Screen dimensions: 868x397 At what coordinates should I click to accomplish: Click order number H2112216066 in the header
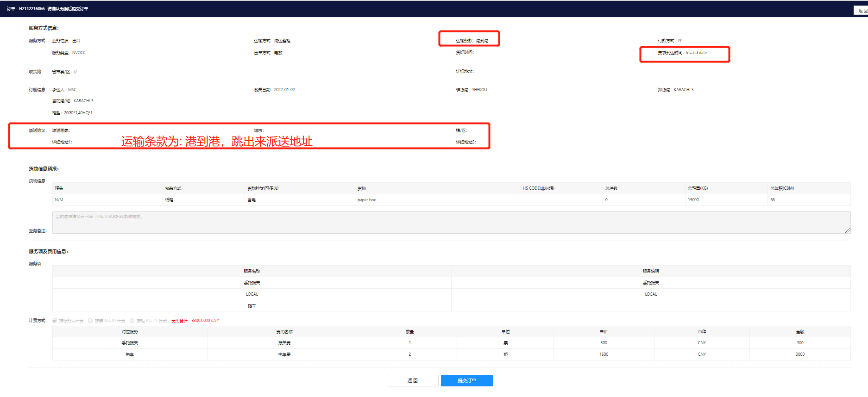[31, 9]
